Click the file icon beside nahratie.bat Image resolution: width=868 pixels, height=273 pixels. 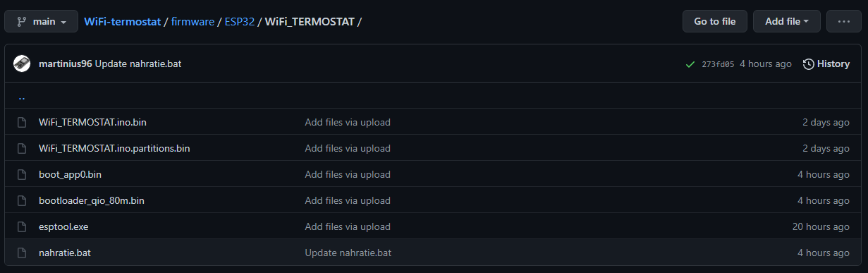tap(22, 253)
